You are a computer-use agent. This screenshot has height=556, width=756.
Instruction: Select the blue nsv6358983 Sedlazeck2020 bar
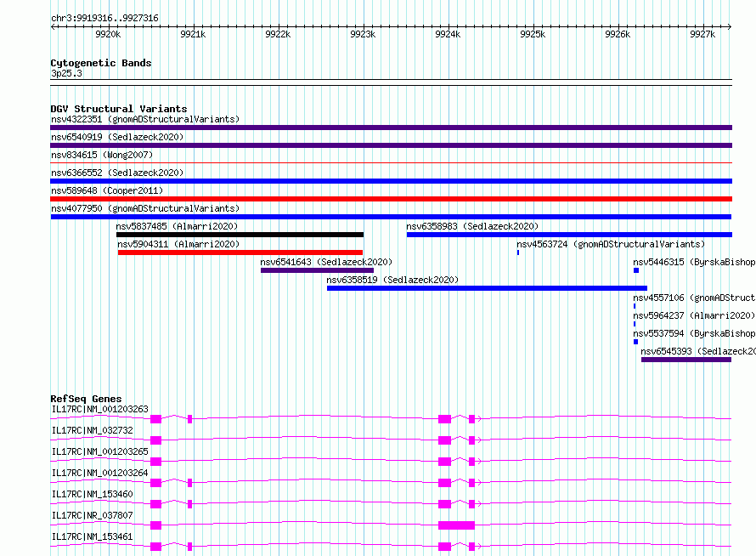(569, 235)
